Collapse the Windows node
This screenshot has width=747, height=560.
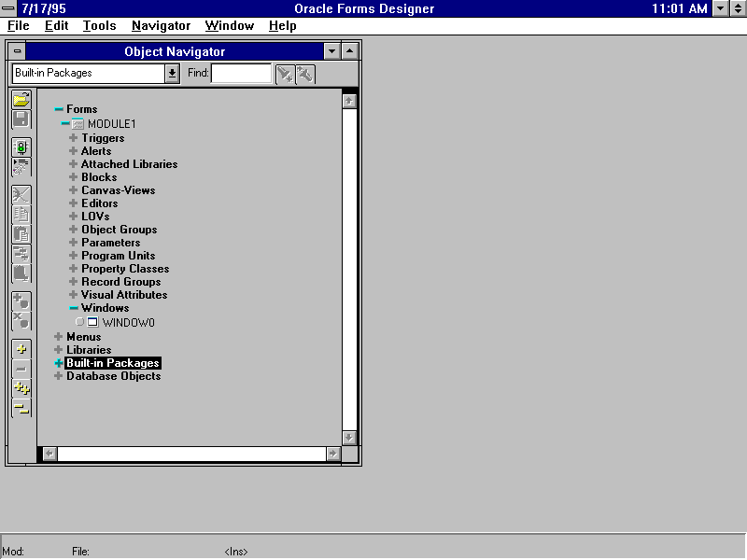tap(74, 308)
